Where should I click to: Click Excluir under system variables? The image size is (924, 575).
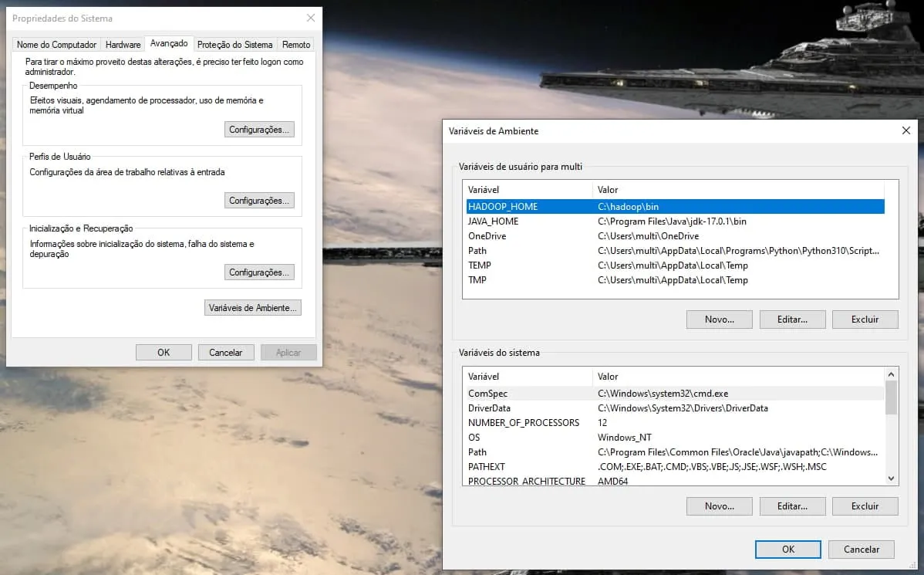pos(865,506)
